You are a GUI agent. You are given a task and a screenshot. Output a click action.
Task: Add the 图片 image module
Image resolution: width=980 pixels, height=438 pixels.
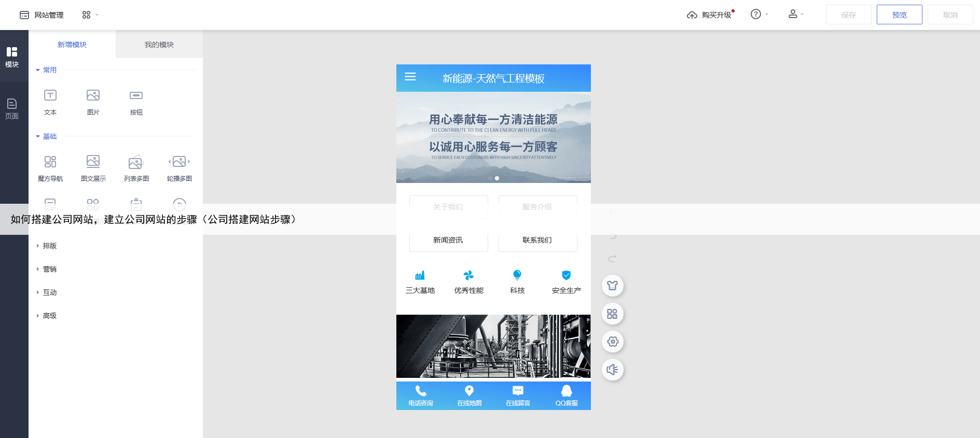93,96
